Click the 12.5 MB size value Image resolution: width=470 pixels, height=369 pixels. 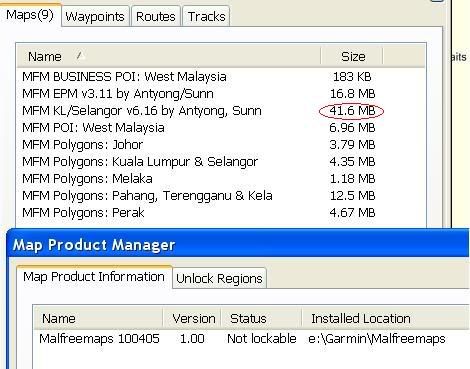tap(352, 196)
